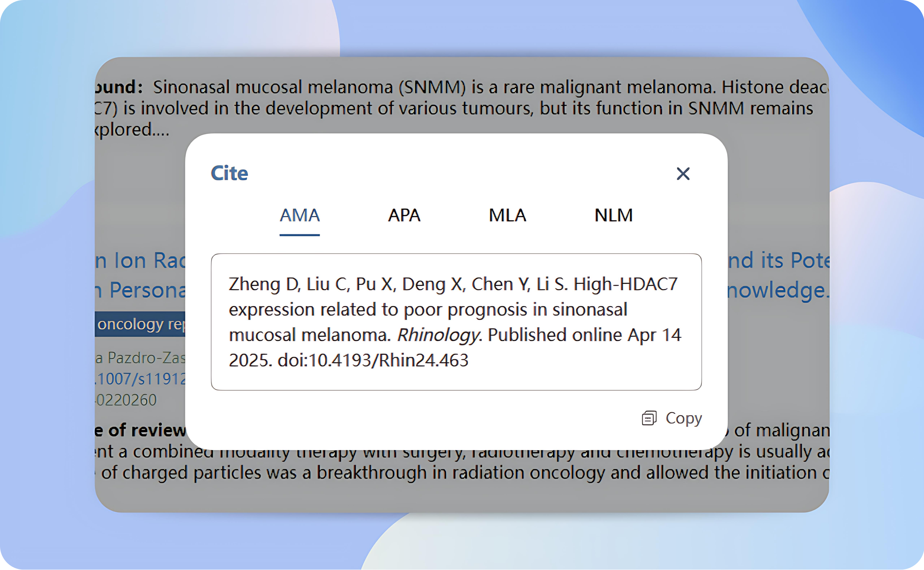Select the AMA citation tab
924x570 pixels.
300,216
